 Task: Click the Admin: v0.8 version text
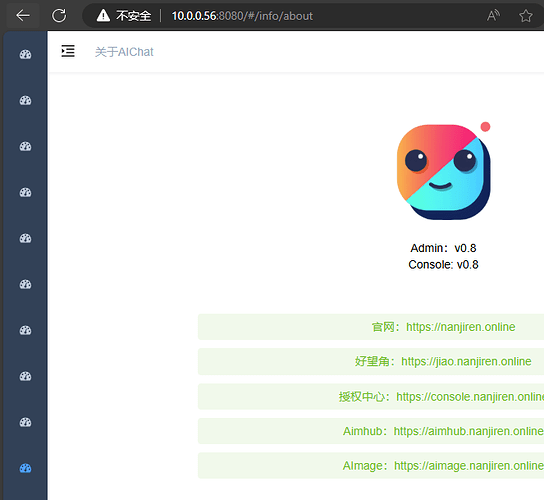point(443,248)
